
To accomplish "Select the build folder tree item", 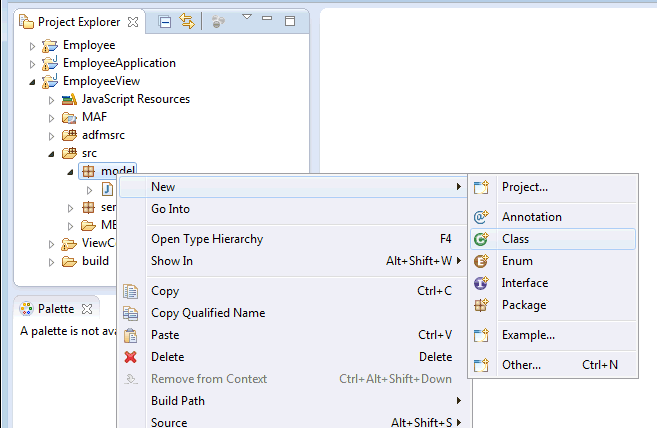I will point(96,261).
